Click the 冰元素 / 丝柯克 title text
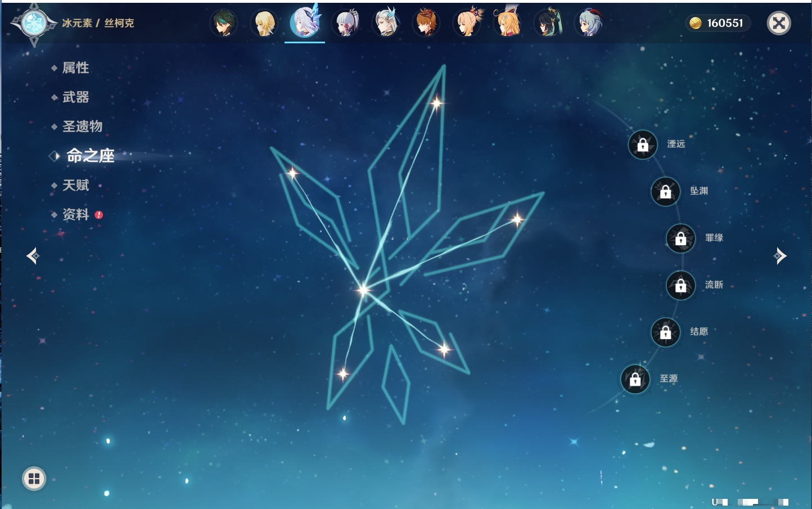 pyautogui.click(x=98, y=23)
